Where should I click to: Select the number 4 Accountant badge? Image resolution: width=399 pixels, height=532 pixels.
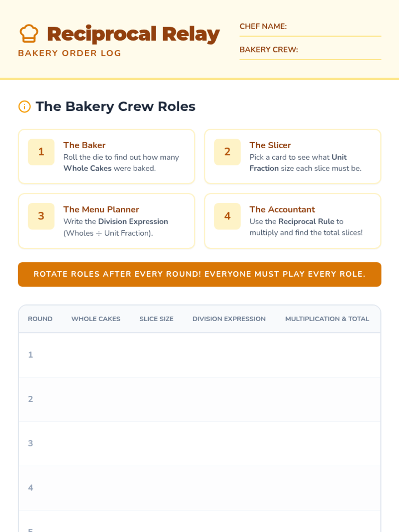[227, 216]
